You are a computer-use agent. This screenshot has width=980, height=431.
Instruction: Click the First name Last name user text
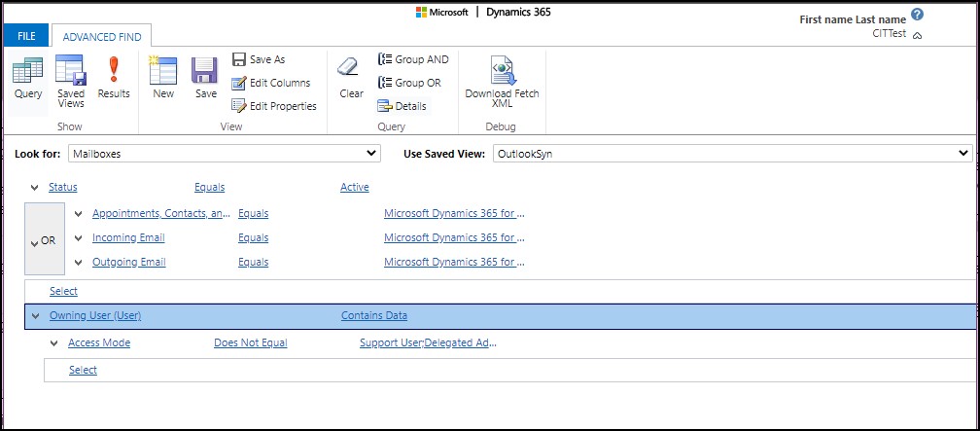point(853,20)
